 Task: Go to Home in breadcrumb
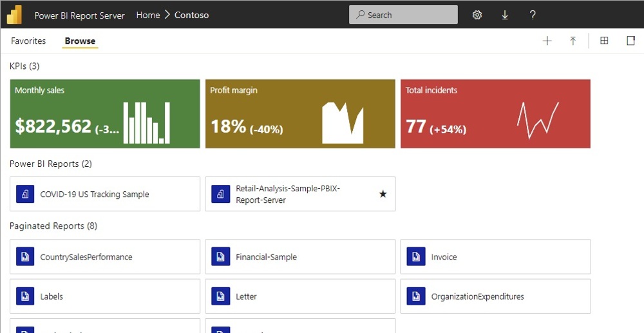[x=148, y=15]
